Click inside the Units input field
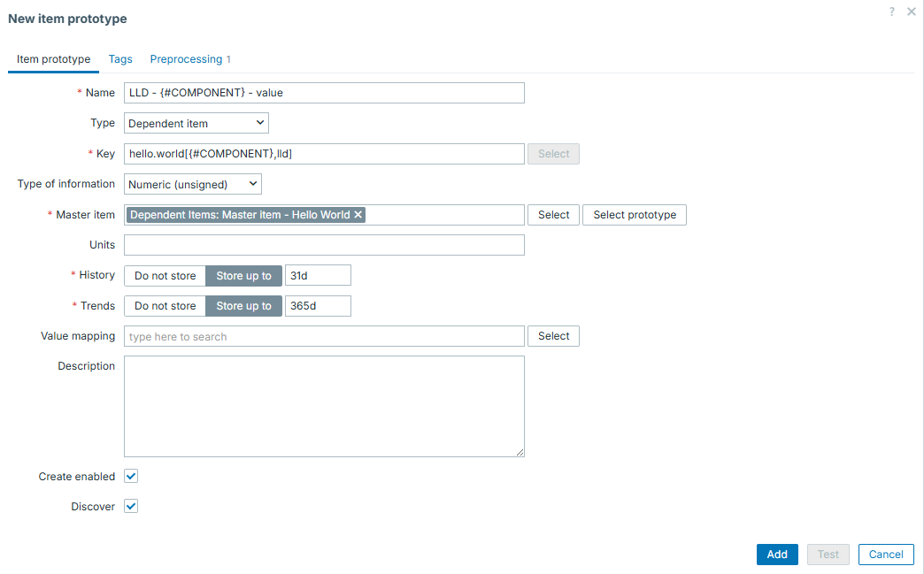Viewport: 924px width, 574px height. point(319,244)
